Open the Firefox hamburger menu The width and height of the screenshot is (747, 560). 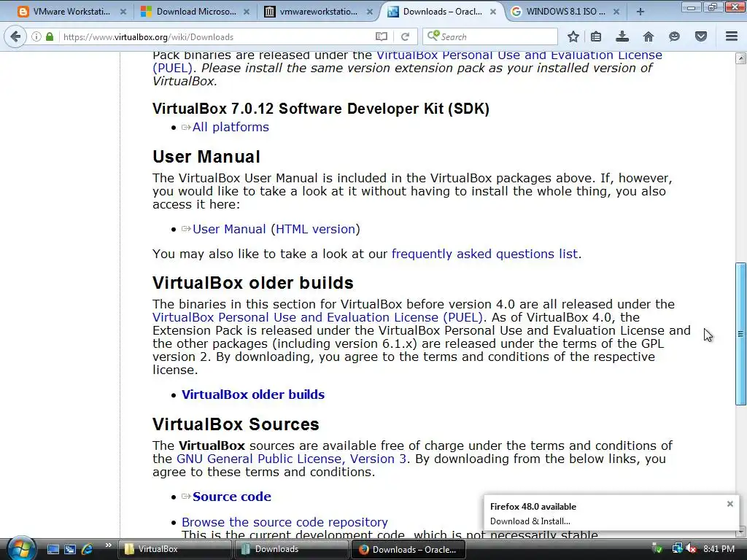pos(732,36)
